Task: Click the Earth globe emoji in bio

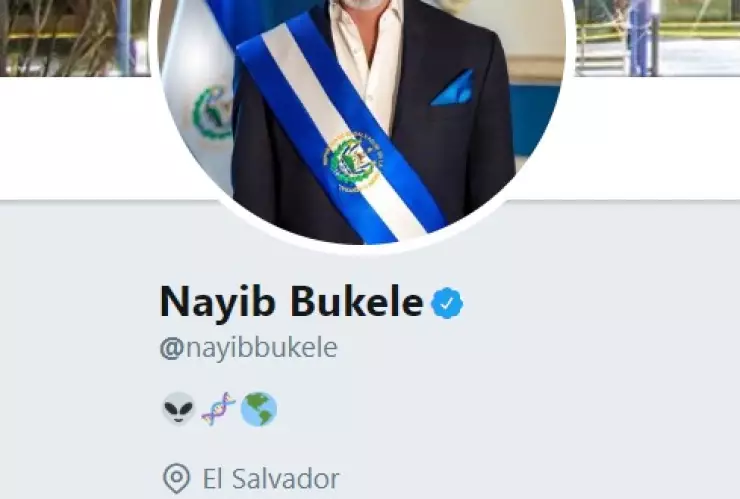Action: (259, 409)
